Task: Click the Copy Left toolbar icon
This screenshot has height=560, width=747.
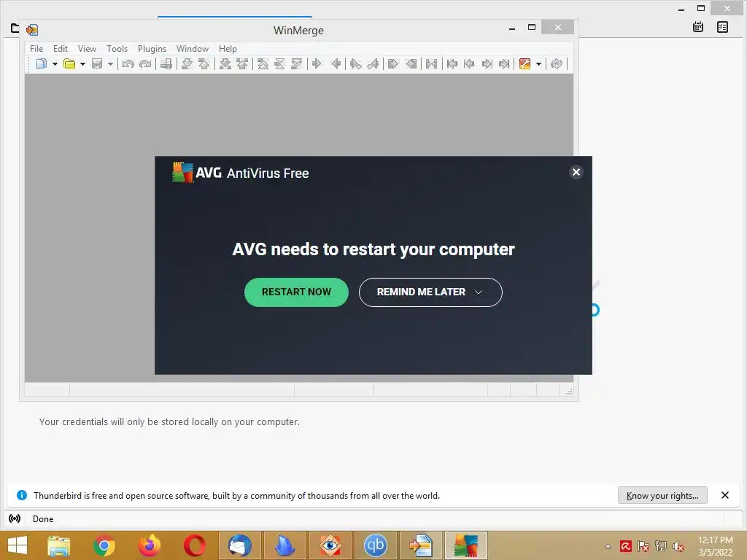Action: pos(336,63)
